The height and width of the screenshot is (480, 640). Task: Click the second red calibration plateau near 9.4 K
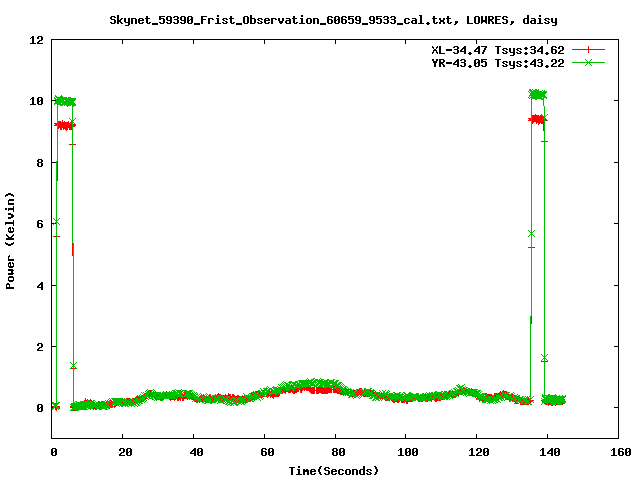point(537,120)
